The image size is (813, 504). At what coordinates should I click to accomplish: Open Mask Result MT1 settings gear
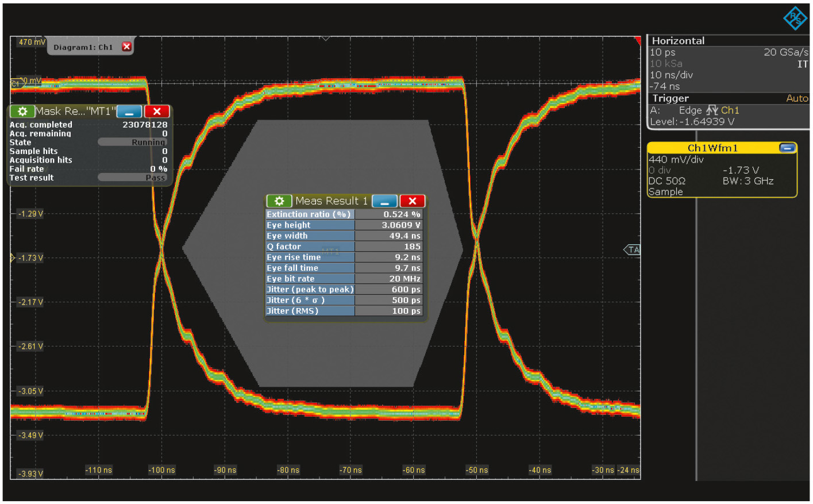[x=22, y=111]
